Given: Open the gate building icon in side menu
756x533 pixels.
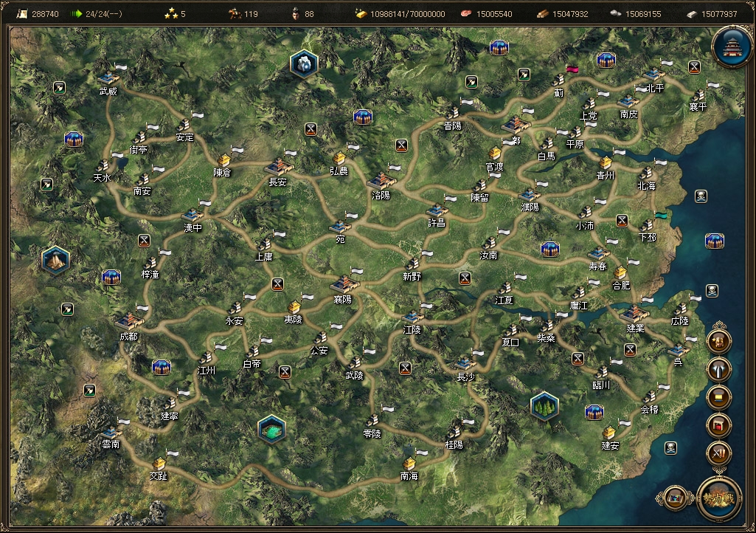Looking at the screenshot, I should (718, 425).
